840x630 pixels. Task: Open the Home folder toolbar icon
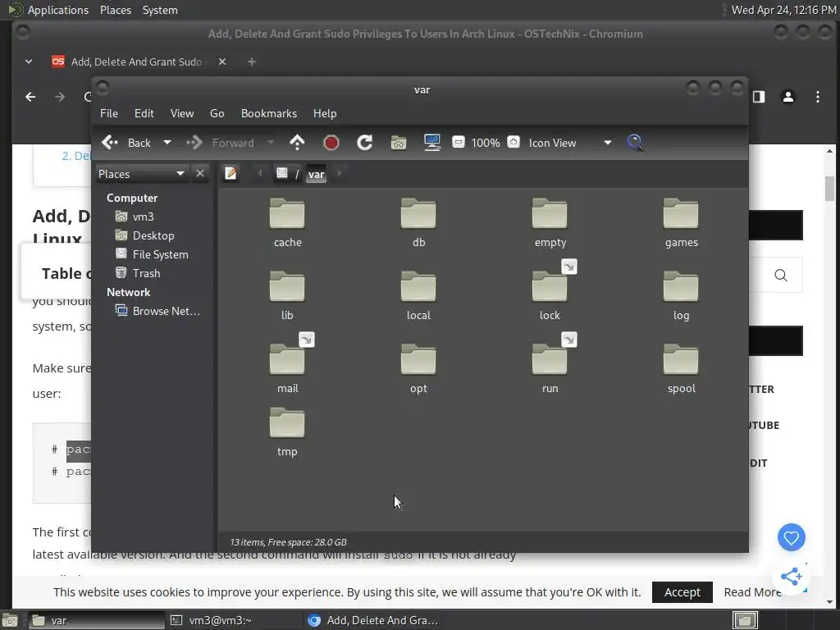[x=399, y=143]
